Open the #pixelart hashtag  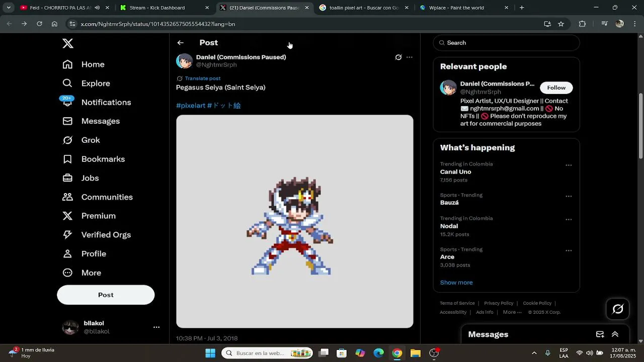[x=191, y=106]
